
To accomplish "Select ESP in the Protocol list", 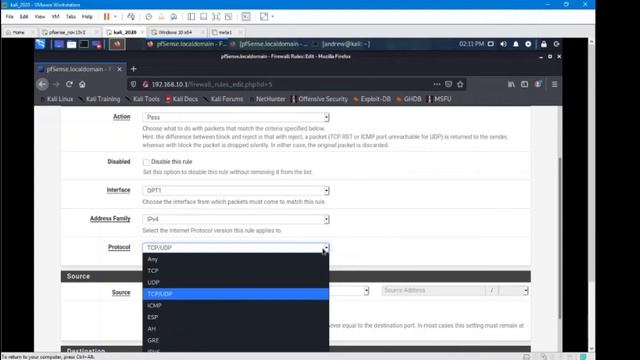I will 236,317.
